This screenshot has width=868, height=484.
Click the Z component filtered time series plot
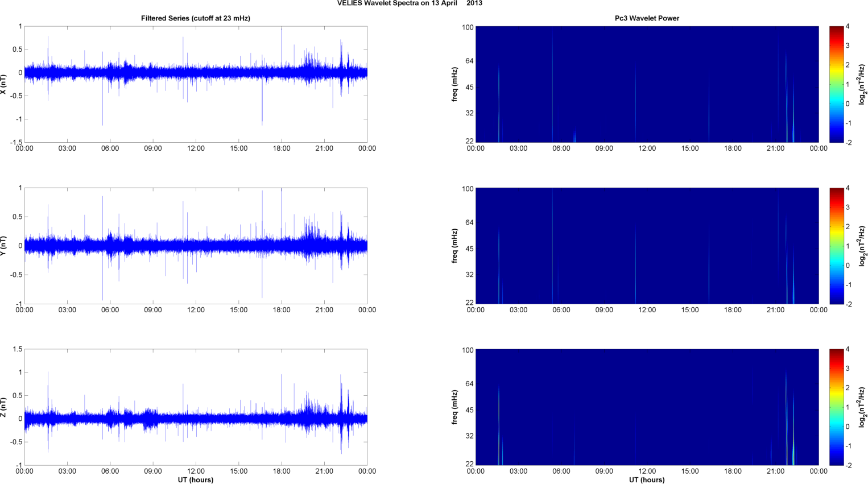[196, 407]
